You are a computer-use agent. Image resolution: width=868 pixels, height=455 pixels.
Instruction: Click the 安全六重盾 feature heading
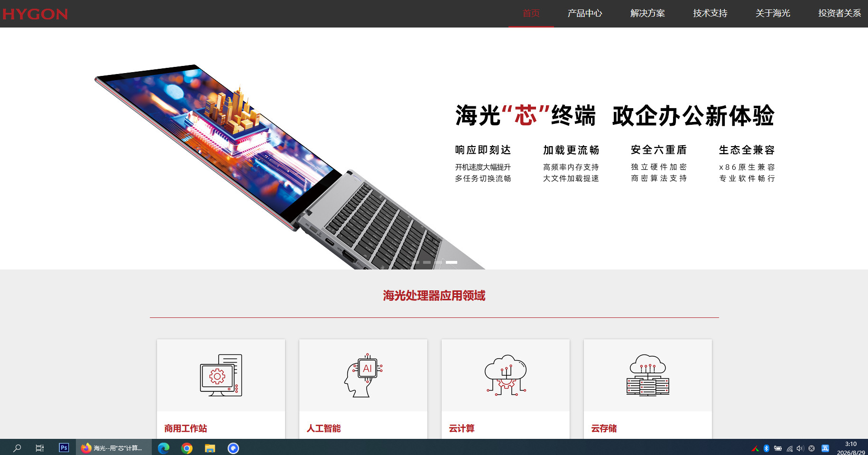pos(659,150)
